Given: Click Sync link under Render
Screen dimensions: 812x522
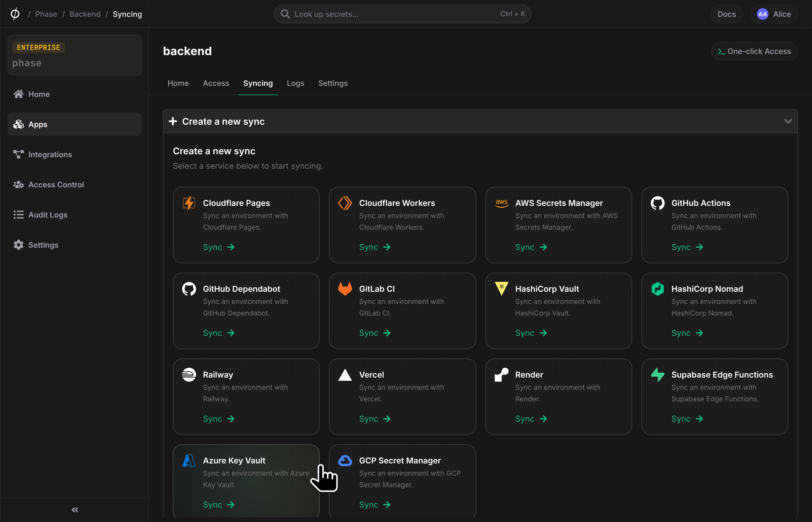Looking at the screenshot, I should (531, 419).
